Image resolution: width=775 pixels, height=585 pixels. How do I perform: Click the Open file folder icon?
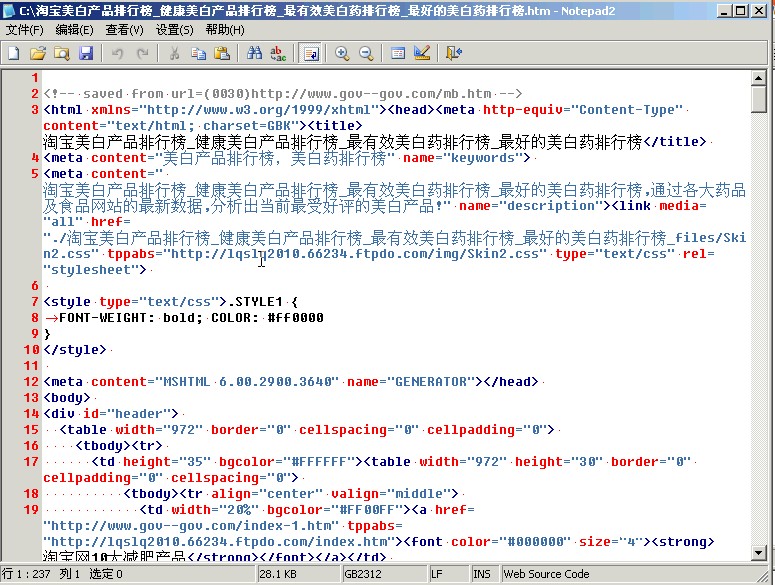click(x=38, y=53)
